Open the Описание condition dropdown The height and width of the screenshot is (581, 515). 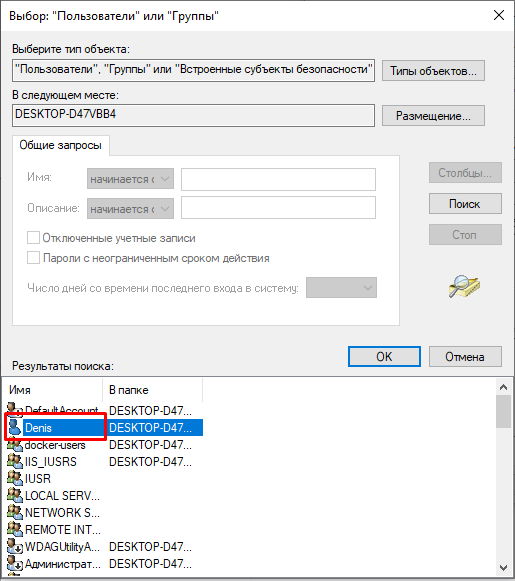[x=130, y=208]
